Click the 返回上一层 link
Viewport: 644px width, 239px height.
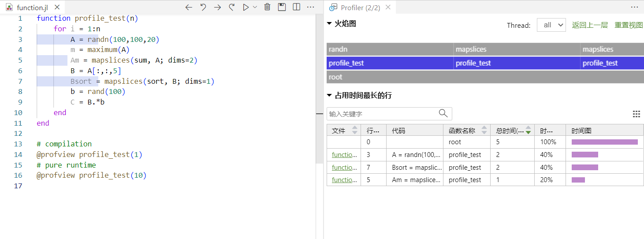tap(590, 25)
